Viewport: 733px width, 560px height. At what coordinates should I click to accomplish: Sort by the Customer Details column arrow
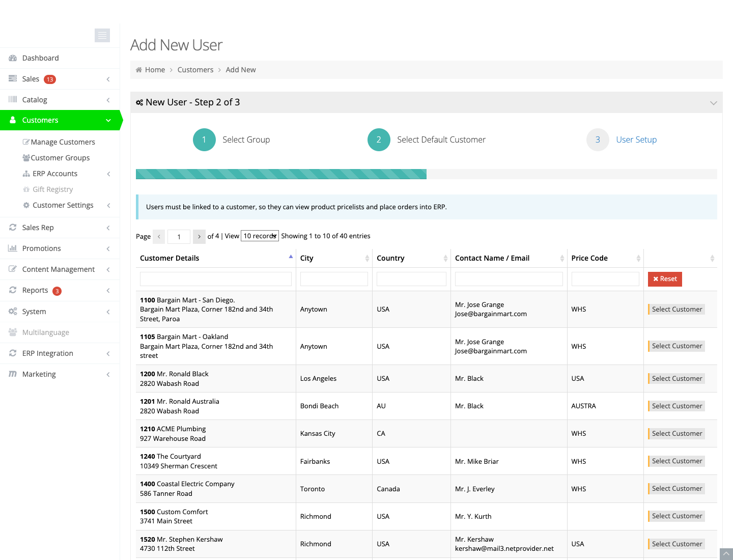[291, 257]
